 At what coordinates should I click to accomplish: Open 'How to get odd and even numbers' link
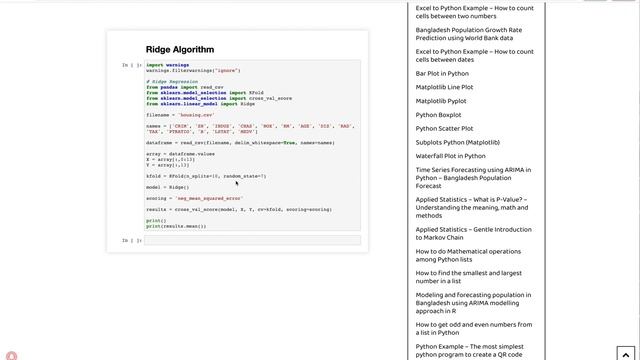pyautogui.click(x=473, y=329)
